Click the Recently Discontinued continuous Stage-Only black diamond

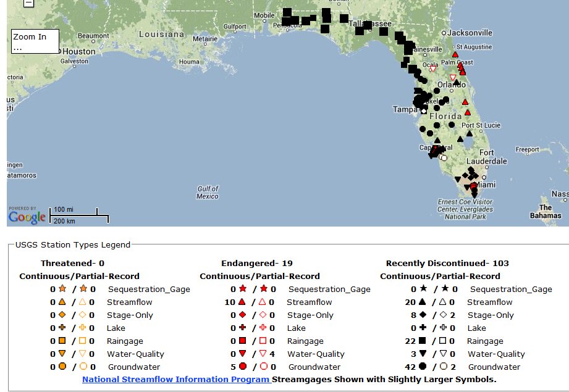coord(423,314)
